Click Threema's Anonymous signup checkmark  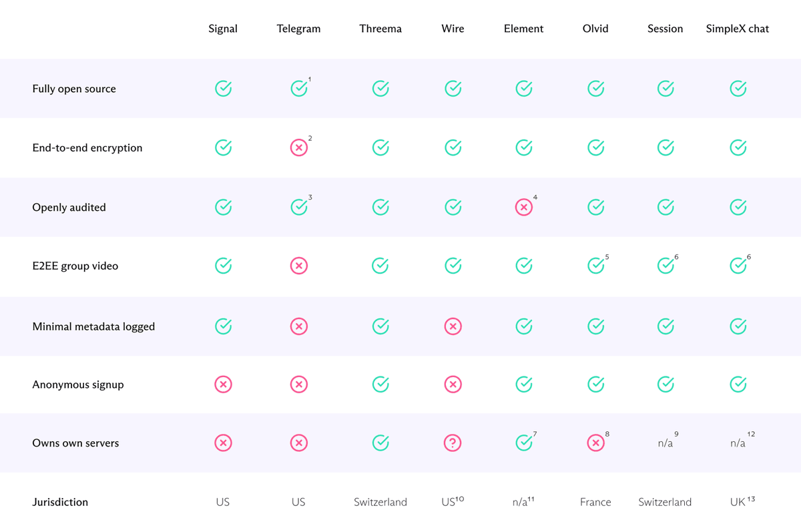coord(380,384)
